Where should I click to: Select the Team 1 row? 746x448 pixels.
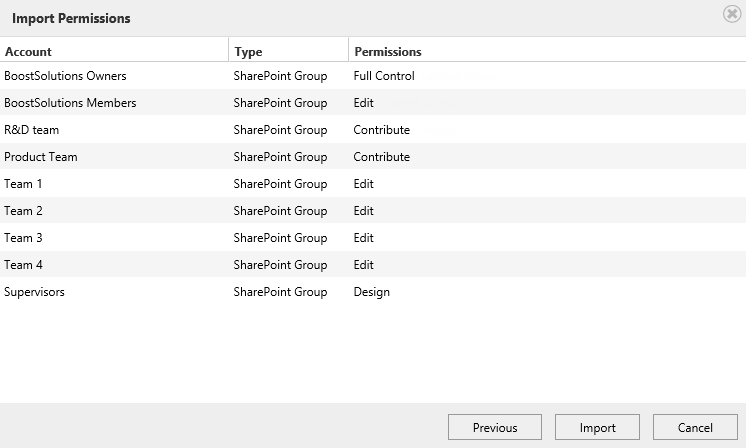[373, 184]
